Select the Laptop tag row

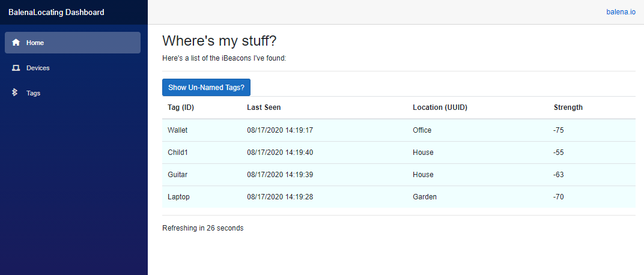click(178, 197)
